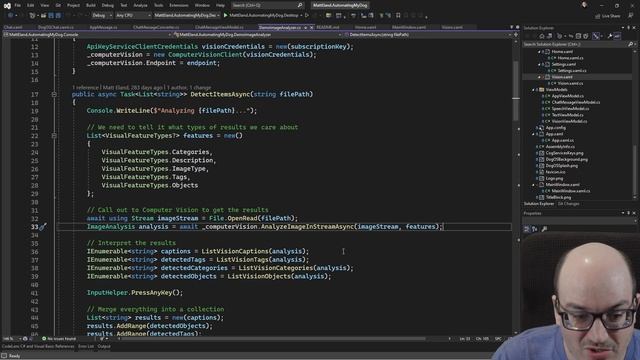The height and width of the screenshot is (360, 640).
Task: Open MattEland.AutomatingMyDog.Console project navigation dropdown
Action: coord(87,35)
